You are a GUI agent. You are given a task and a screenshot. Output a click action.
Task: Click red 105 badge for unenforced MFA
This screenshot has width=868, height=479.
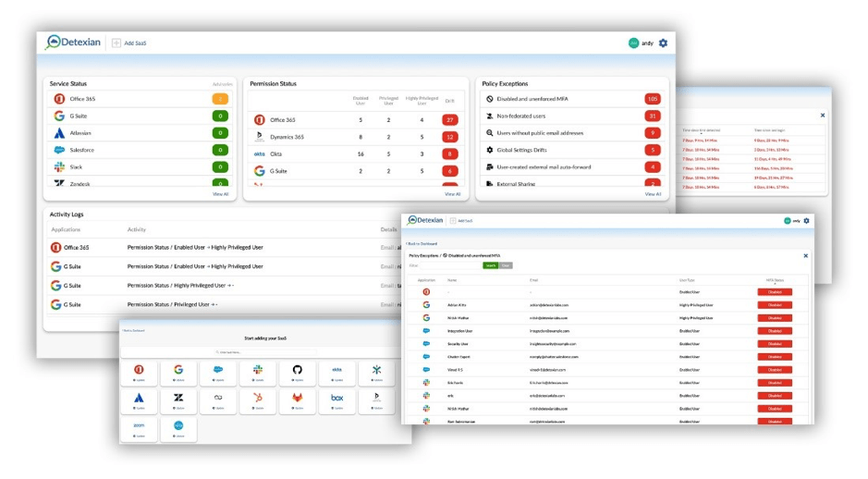(653, 99)
